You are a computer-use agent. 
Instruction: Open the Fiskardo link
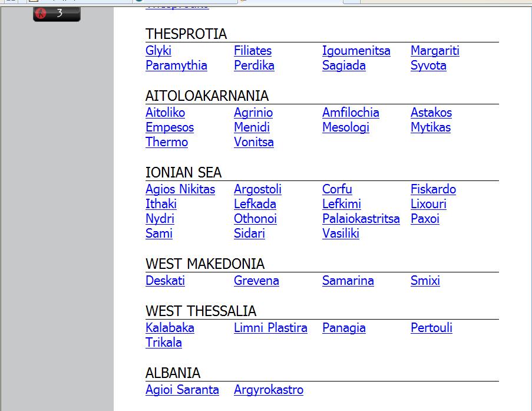coord(433,189)
